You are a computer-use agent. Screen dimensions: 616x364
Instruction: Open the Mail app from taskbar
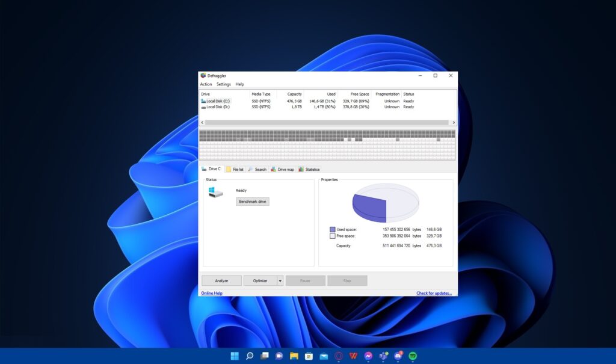point(324,356)
